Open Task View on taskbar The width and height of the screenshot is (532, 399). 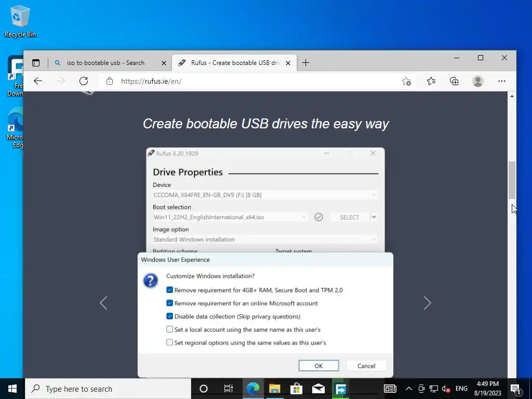pyautogui.click(x=229, y=389)
